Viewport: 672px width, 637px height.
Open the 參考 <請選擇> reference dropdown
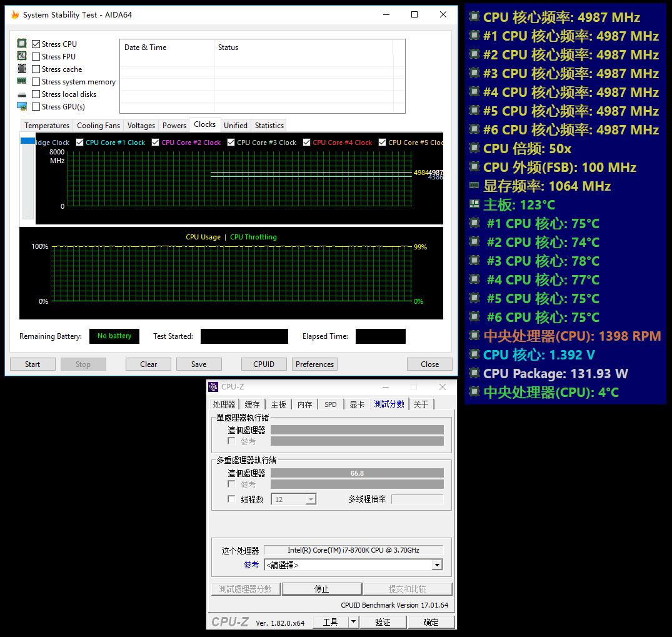point(437,565)
